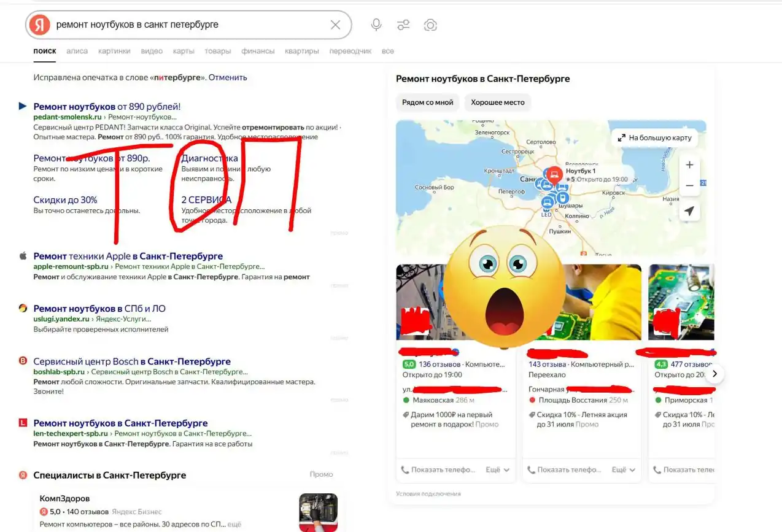Zoom out the map with minus

[x=689, y=185]
